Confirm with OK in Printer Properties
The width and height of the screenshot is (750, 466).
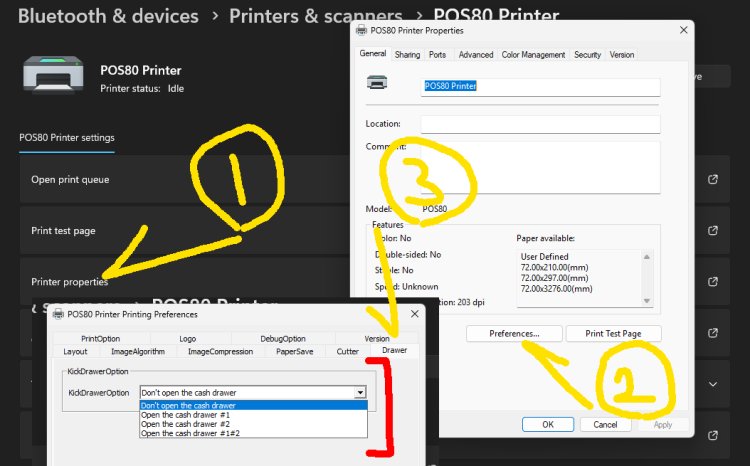click(x=548, y=424)
